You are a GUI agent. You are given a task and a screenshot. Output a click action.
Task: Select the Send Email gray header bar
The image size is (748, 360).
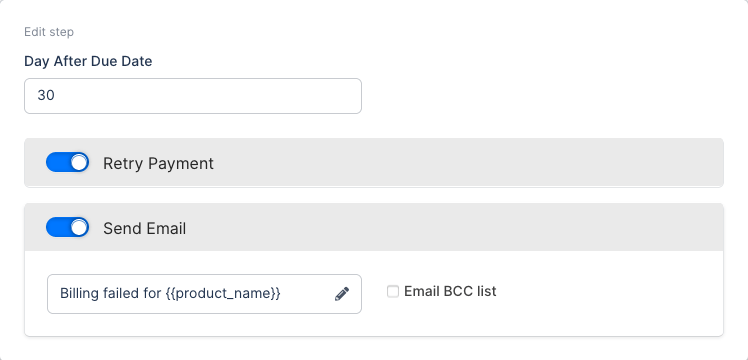(374, 227)
